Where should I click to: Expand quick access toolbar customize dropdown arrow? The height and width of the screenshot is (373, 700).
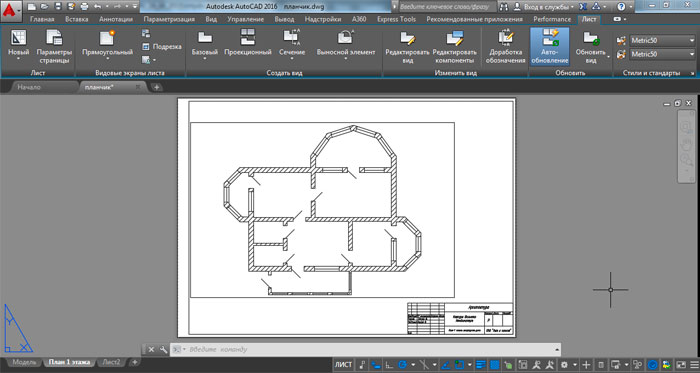[135, 7]
